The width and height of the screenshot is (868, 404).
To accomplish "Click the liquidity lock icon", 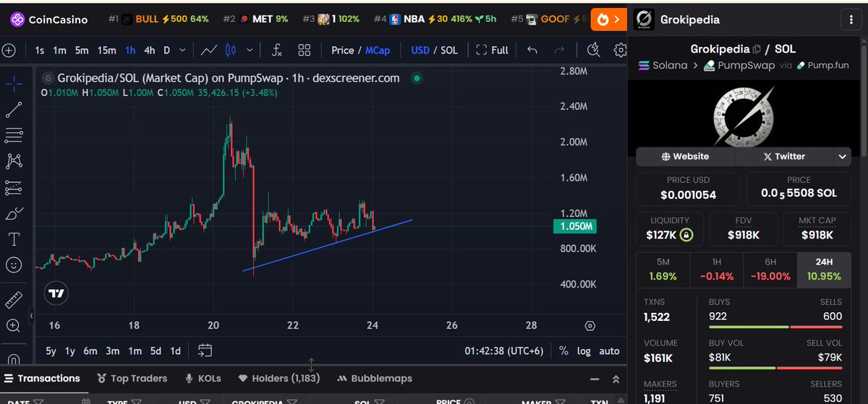I will [686, 235].
